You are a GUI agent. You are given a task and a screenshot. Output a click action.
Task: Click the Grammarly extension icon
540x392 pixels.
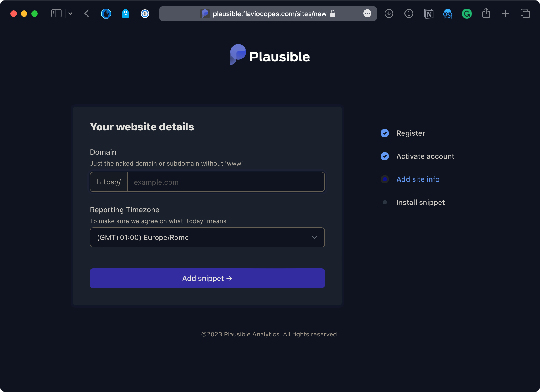[467, 14]
